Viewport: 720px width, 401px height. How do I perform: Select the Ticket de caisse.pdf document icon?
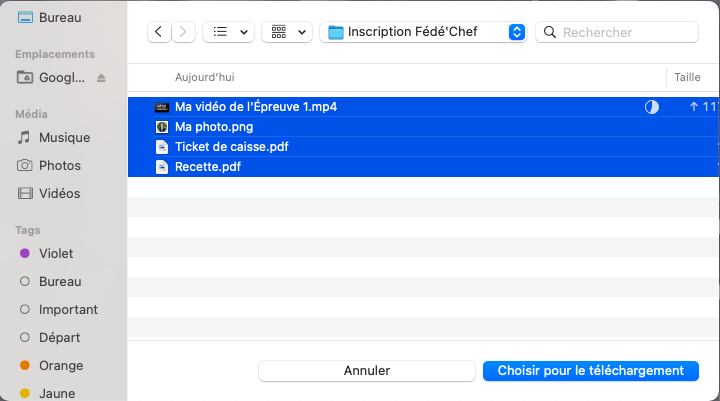162,147
